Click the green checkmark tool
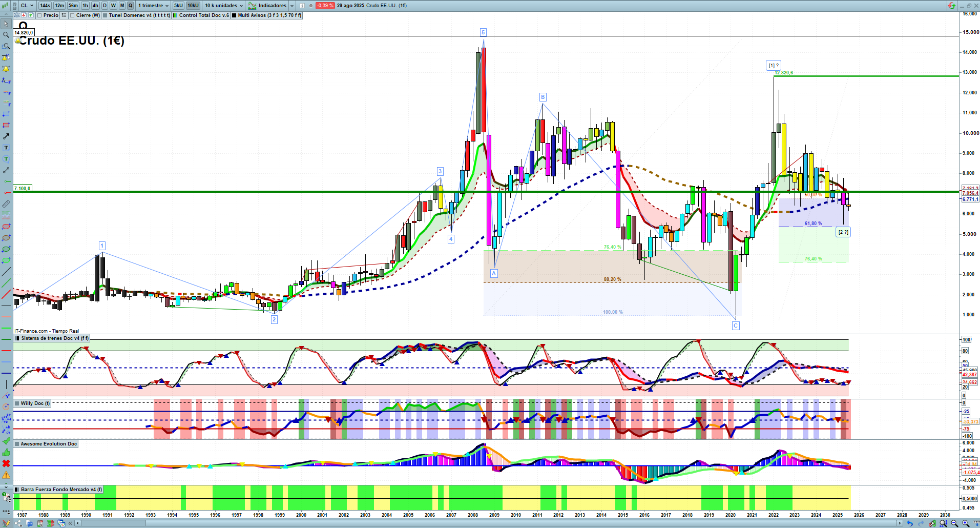The width and height of the screenshot is (980, 528). pyautogui.click(x=6, y=441)
